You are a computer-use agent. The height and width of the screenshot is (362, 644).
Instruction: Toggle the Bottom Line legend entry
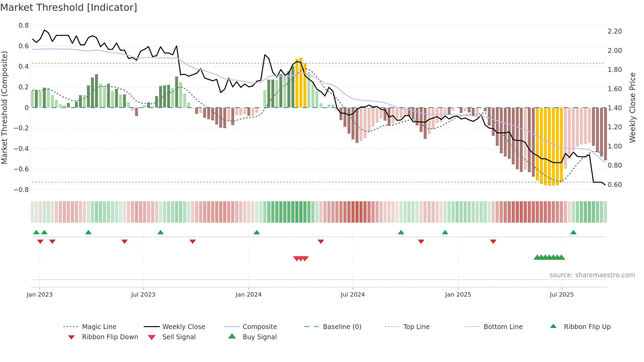click(x=494, y=327)
